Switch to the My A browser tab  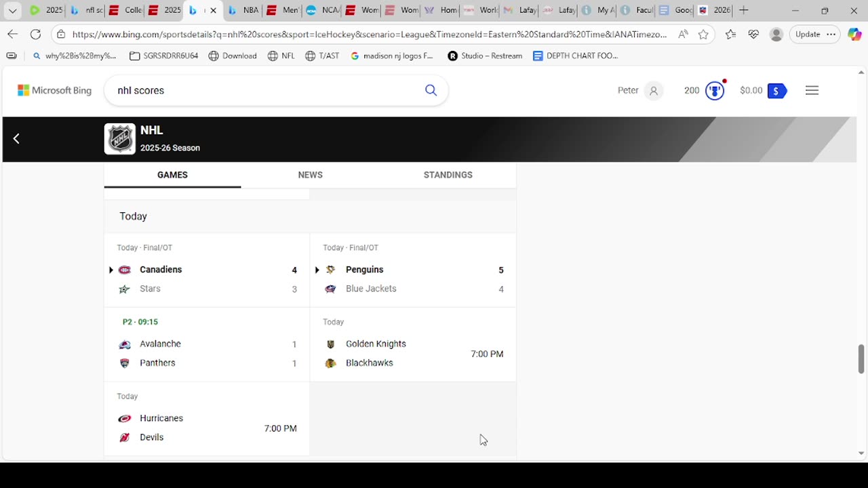(x=597, y=10)
